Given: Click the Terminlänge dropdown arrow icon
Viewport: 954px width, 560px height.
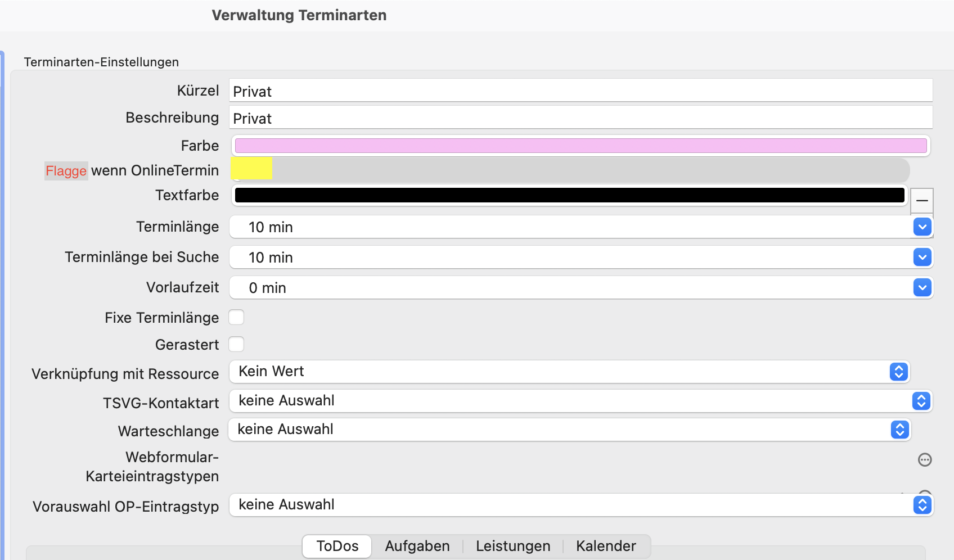Looking at the screenshot, I should pos(922,227).
